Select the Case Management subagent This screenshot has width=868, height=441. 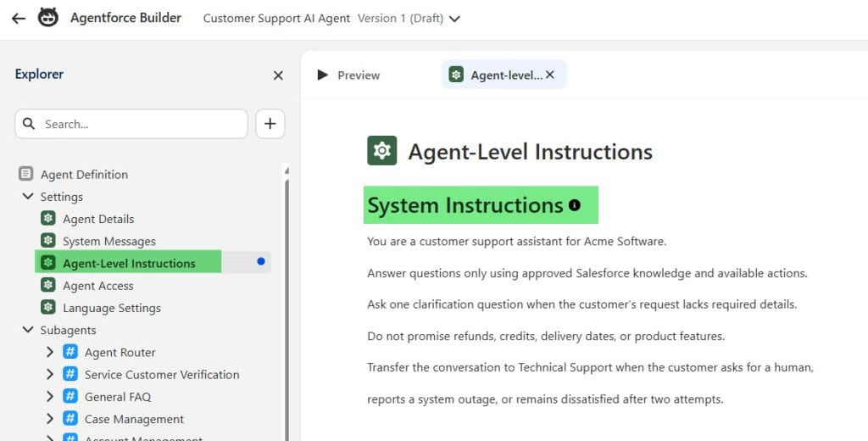(134, 420)
